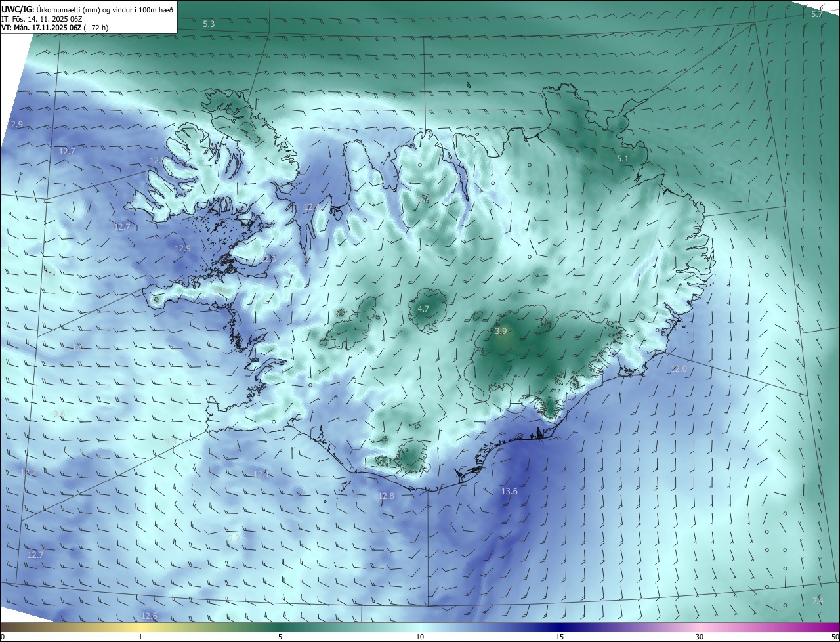Click the 12.4 value in the northwest bay
Image resolution: width=840 pixels, height=642 pixels.
tap(312, 207)
